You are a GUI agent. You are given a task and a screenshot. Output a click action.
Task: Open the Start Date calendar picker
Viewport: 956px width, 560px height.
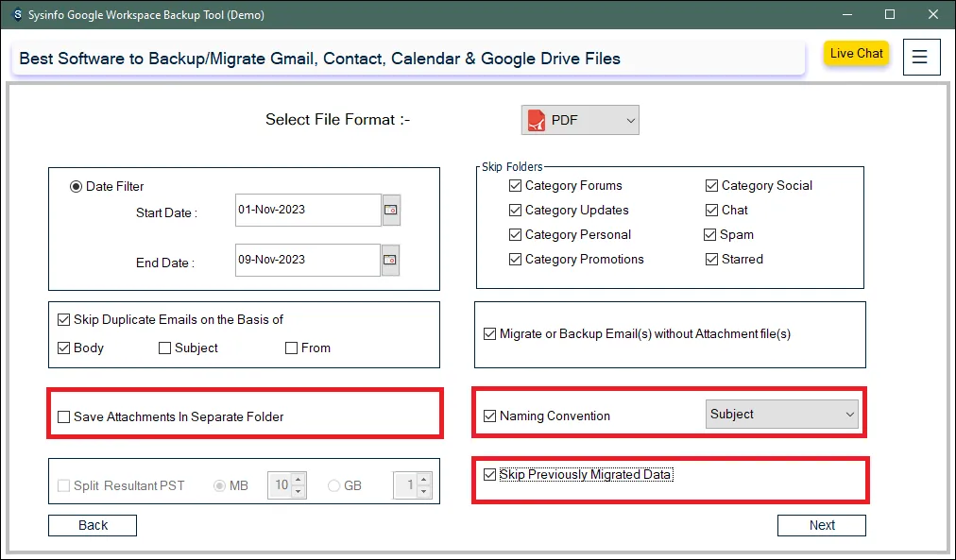[x=391, y=211]
